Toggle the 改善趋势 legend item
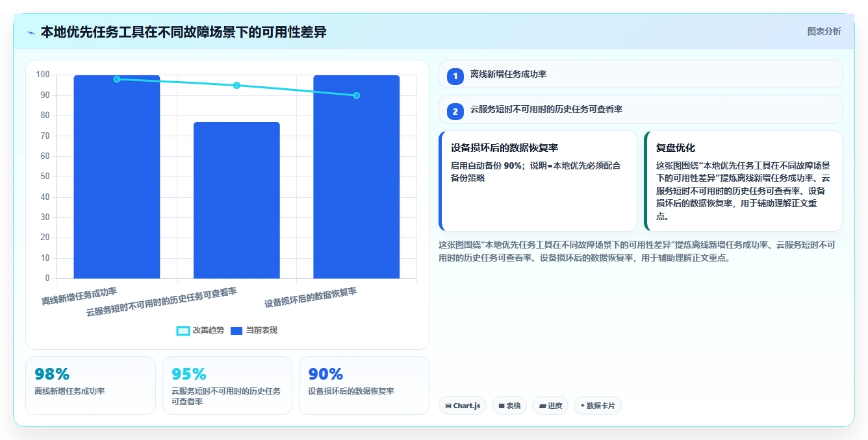The height and width of the screenshot is (440, 868). tap(201, 330)
